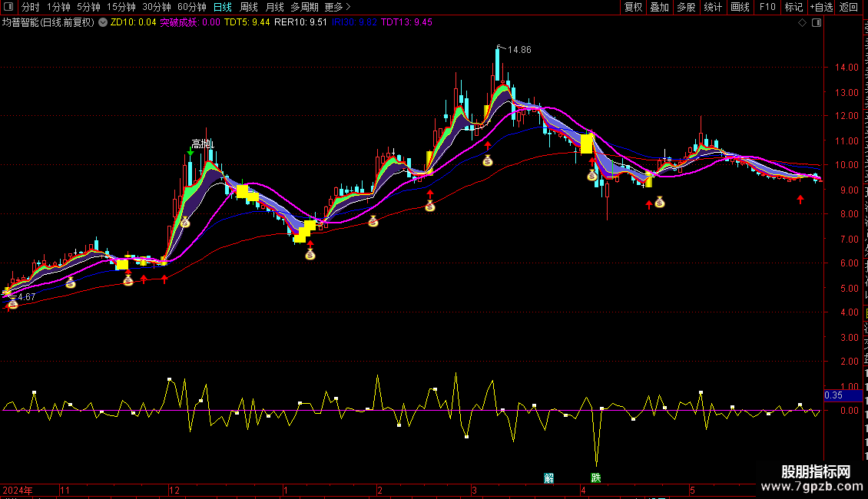This screenshot has height=499, width=868.
Task: Expand the 更多 periods menu
Action: (x=337, y=7)
